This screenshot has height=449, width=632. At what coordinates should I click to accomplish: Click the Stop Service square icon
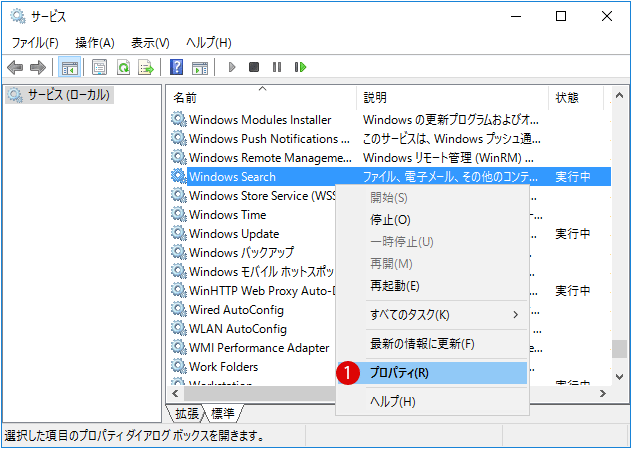point(254,67)
